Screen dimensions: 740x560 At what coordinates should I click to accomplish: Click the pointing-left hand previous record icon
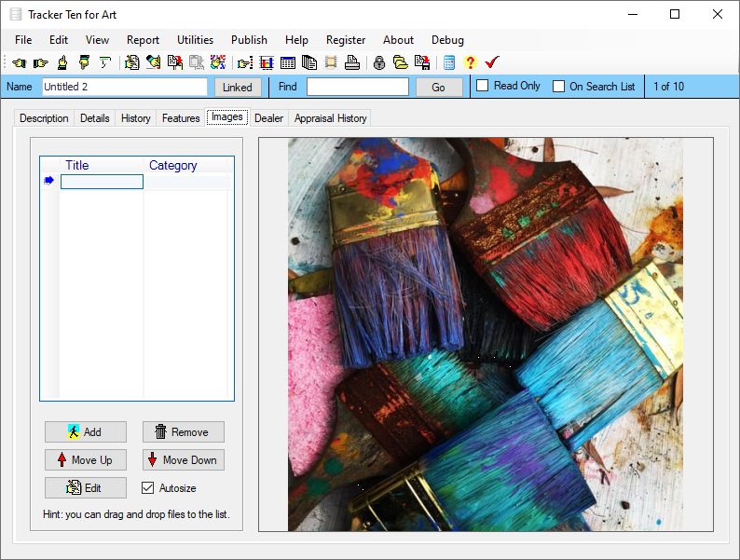(x=19, y=63)
